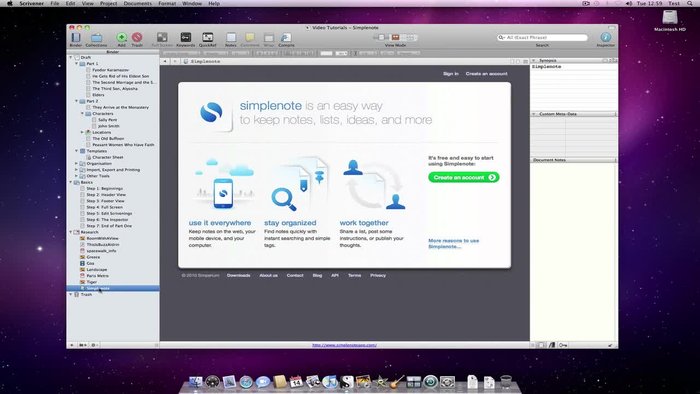Select Paris Metro research item
The width and height of the screenshot is (700, 394).
[x=97, y=276]
